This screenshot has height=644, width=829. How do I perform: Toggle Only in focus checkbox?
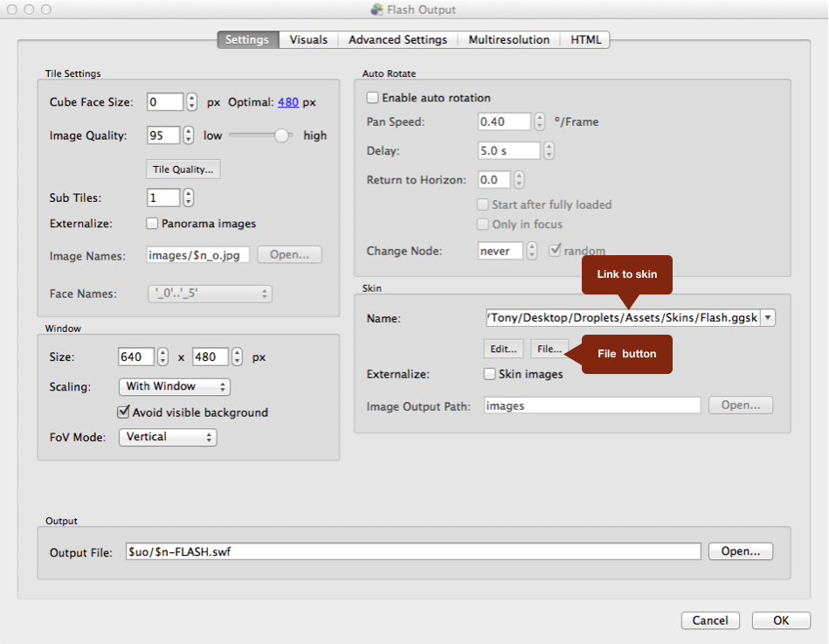(x=483, y=225)
